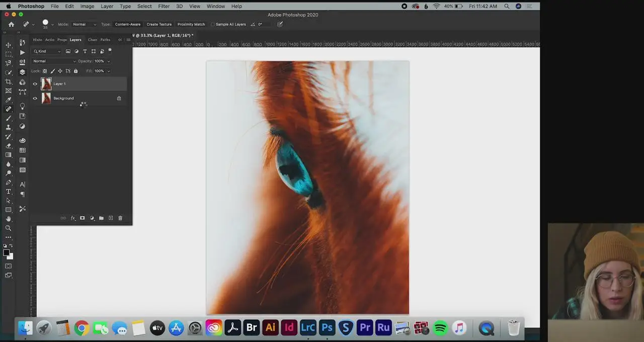The height and width of the screenshot is (342, 644).
Task: Add a layer mask
Action: (x=83, y=218)
